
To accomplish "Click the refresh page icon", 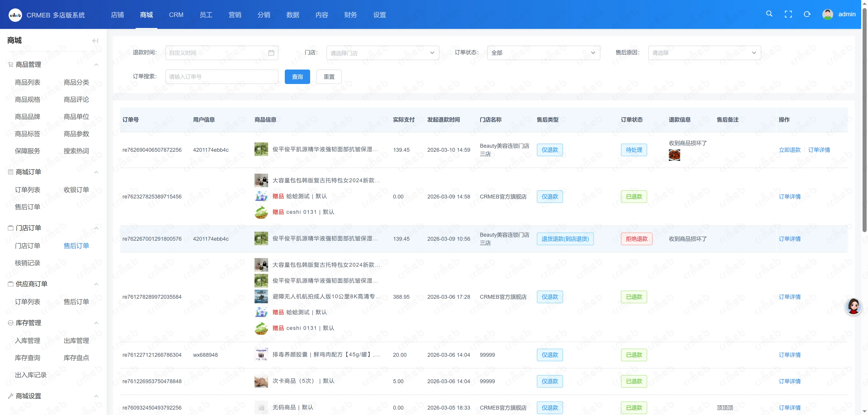I will (x=807, y=14).
